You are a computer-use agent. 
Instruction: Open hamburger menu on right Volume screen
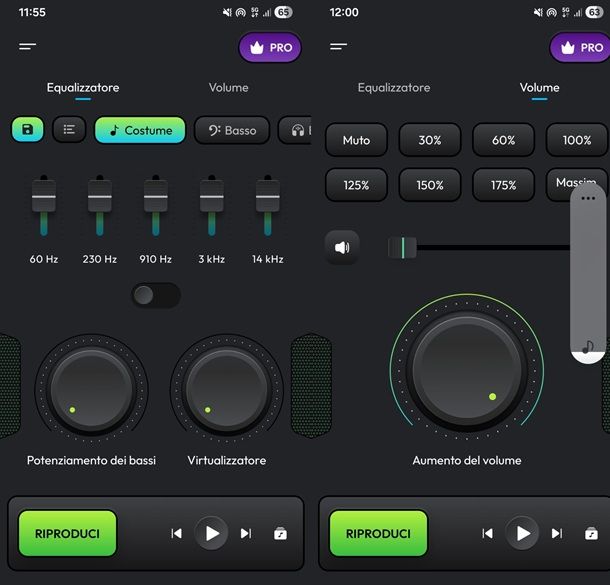[338, 47]
